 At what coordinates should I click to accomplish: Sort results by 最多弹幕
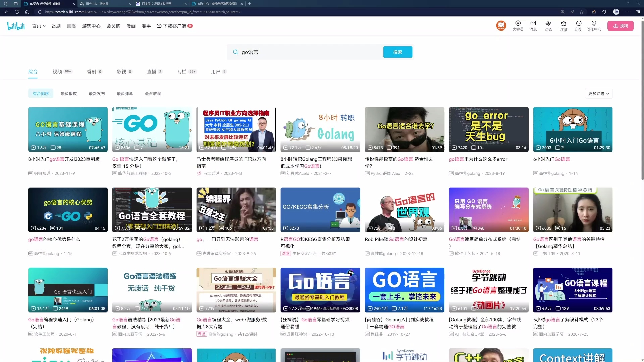pyautogui.click(x=124, y=94)
